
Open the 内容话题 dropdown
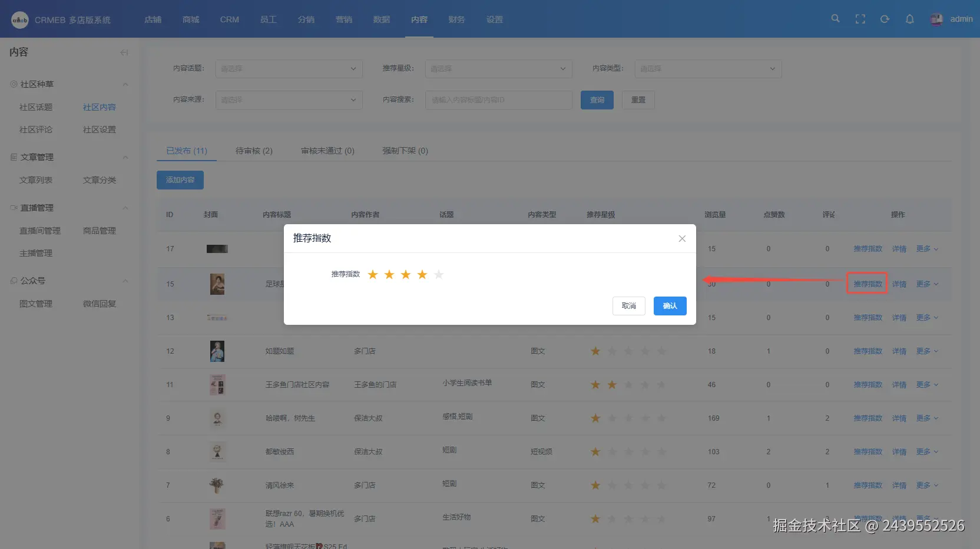click(x=289, y=69)
